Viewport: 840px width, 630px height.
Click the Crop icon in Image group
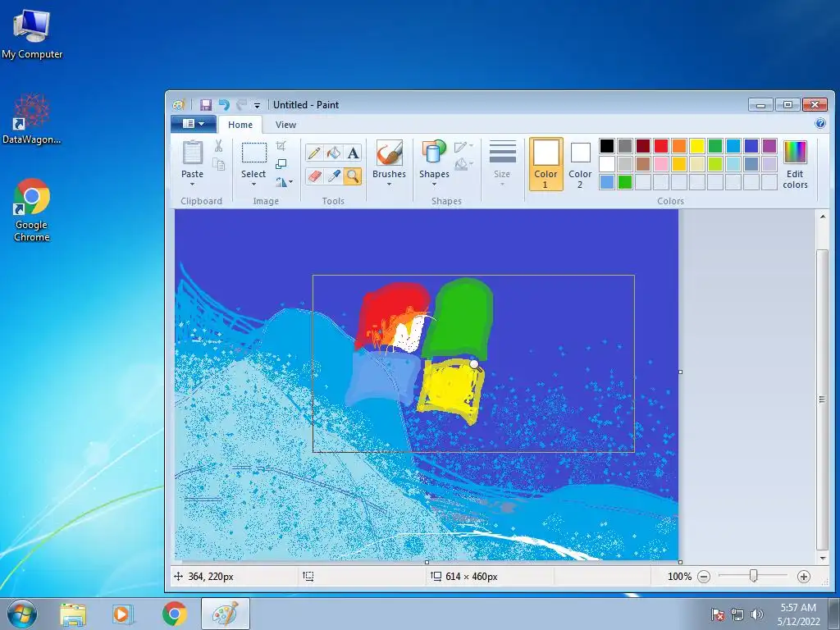coord(281,146)
